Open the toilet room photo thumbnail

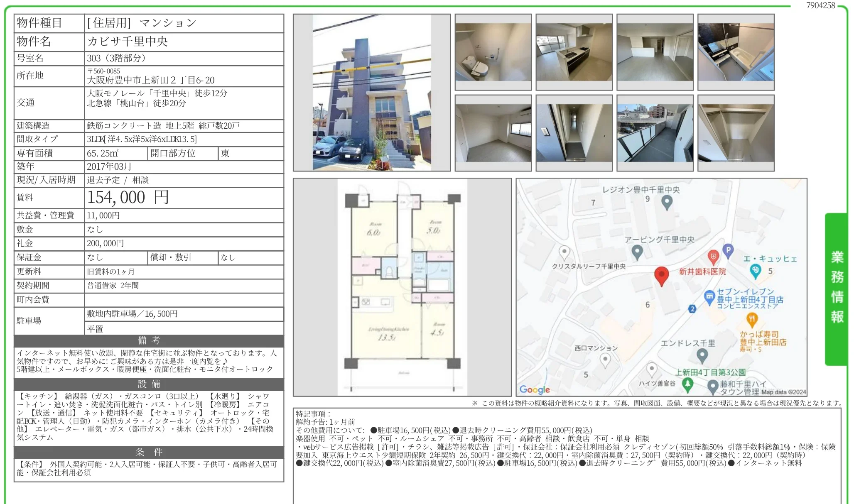(x=493, y=52)
